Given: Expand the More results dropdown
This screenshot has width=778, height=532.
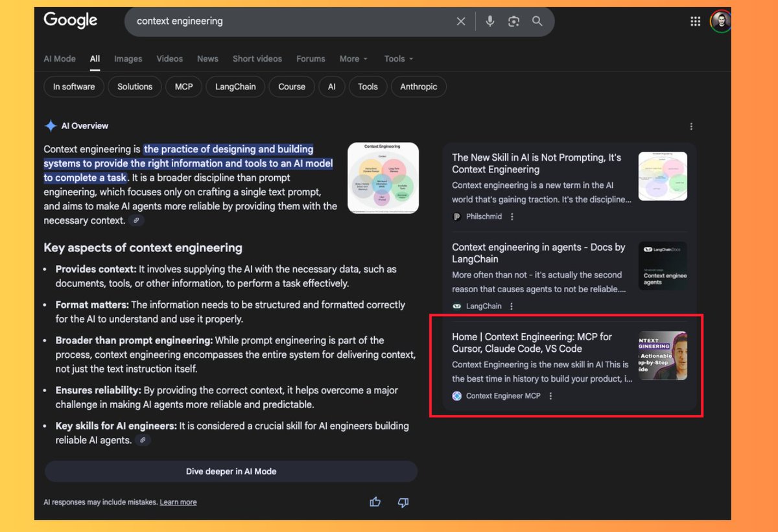Looking at the screenshot, I should click(353, 58).
